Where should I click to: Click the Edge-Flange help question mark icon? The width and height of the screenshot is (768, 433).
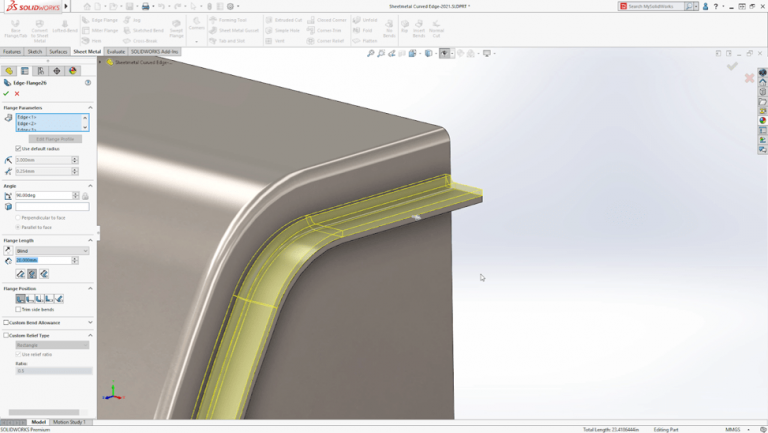pos(88,83)
